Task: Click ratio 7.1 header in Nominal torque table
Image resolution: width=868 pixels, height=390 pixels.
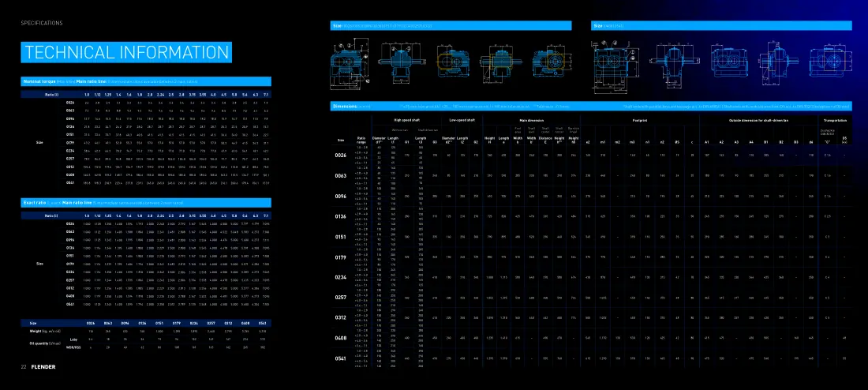Action: [266, 94]
